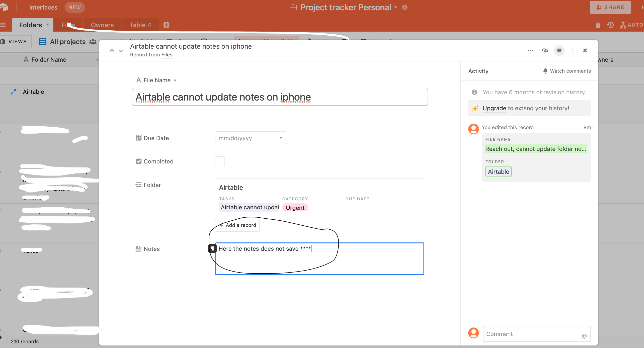Open linked Airtable folder record card
The width and height of the screenshot is (644, 348).
coord(319,197)
